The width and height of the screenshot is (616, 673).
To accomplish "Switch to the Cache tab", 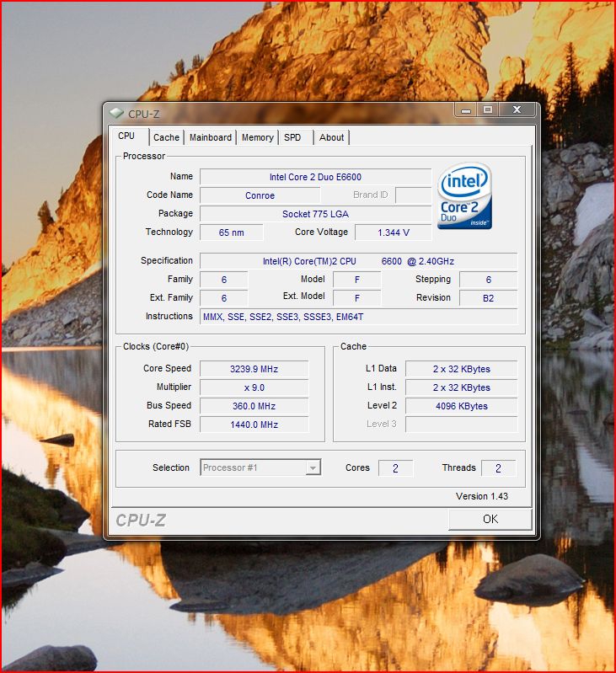I will tap(166, 137).
